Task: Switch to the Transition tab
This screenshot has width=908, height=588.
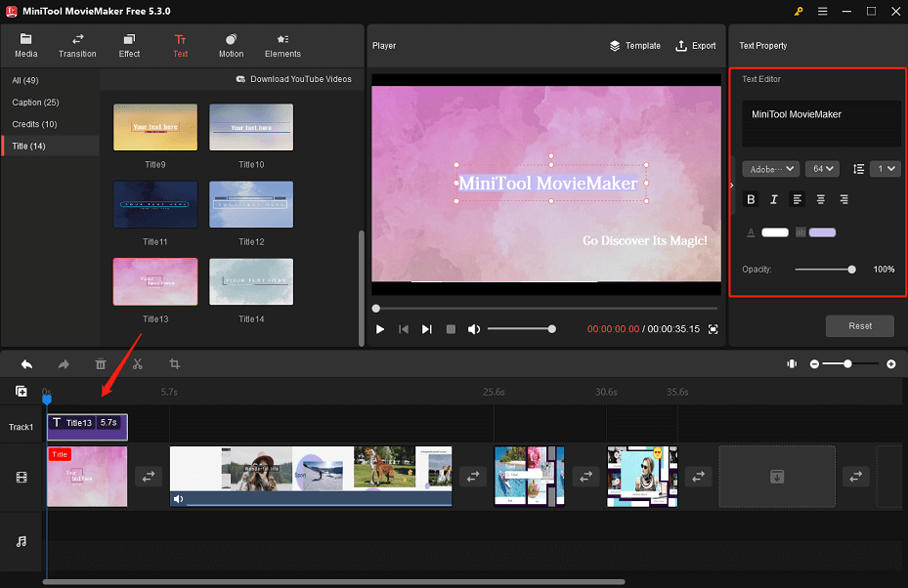Action: pyautogui.click(x=77, y=46)
